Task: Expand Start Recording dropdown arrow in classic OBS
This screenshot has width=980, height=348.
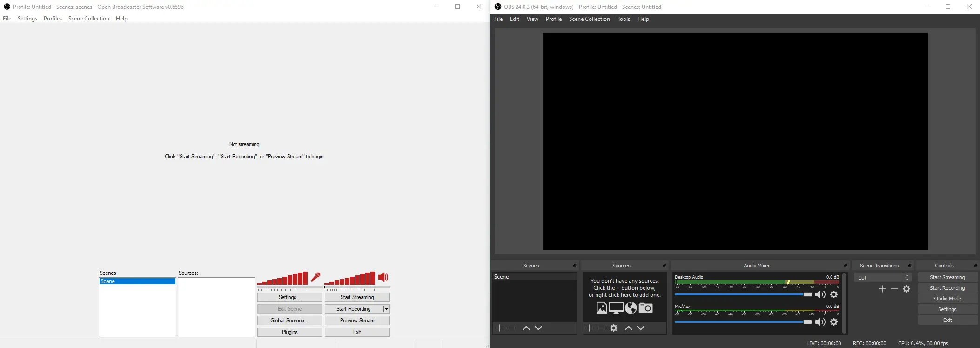Action: coord(386,309)
